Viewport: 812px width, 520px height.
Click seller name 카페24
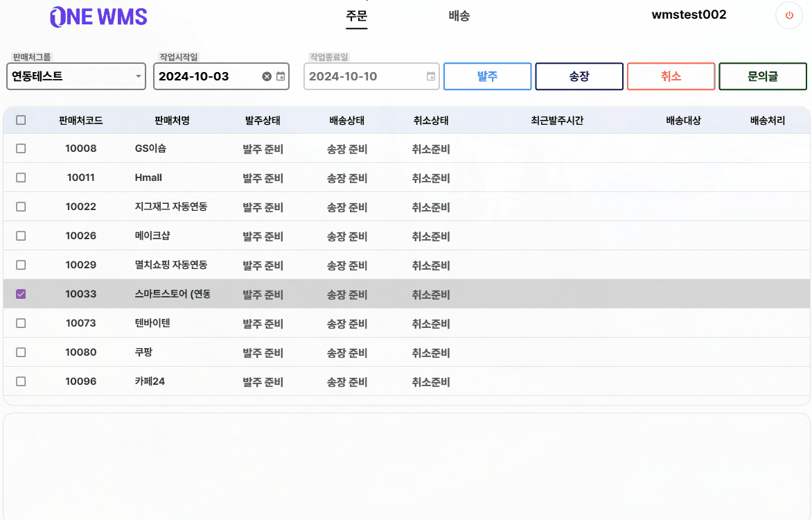tap(150, 381)
